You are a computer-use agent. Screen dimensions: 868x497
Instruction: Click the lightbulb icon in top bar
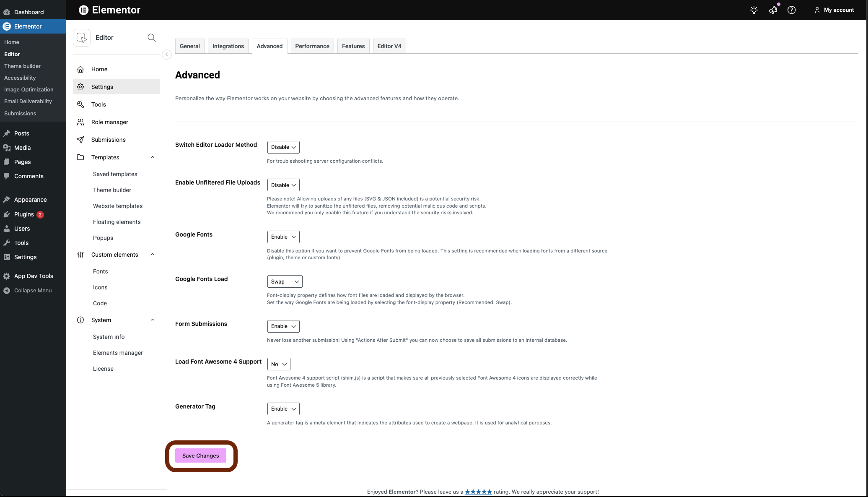point(754,10)
